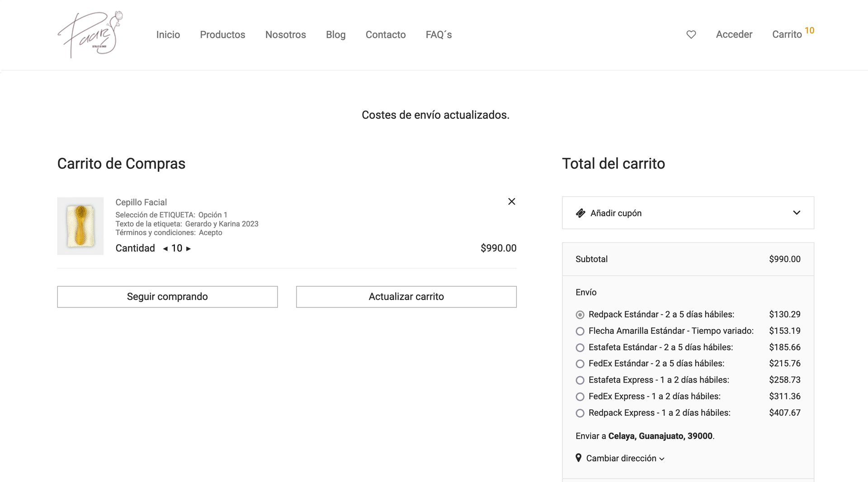Open the Blog page from navigation
This screenshot has width=868, height=482.
point(335,35)
